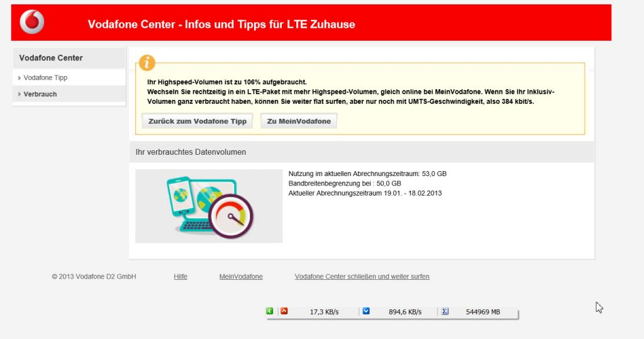Click the red upload arrow icon in the meter

284,311
